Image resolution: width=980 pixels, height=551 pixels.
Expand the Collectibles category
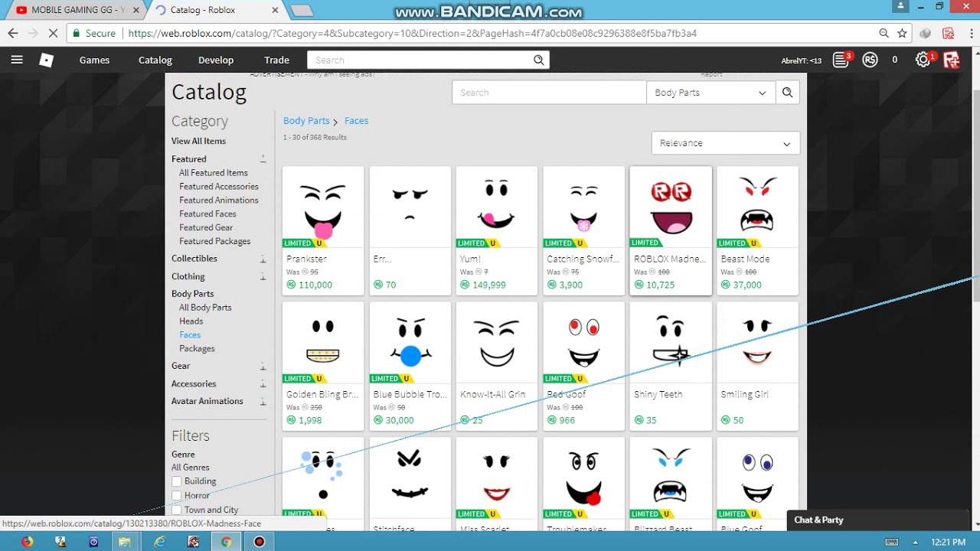263,259
